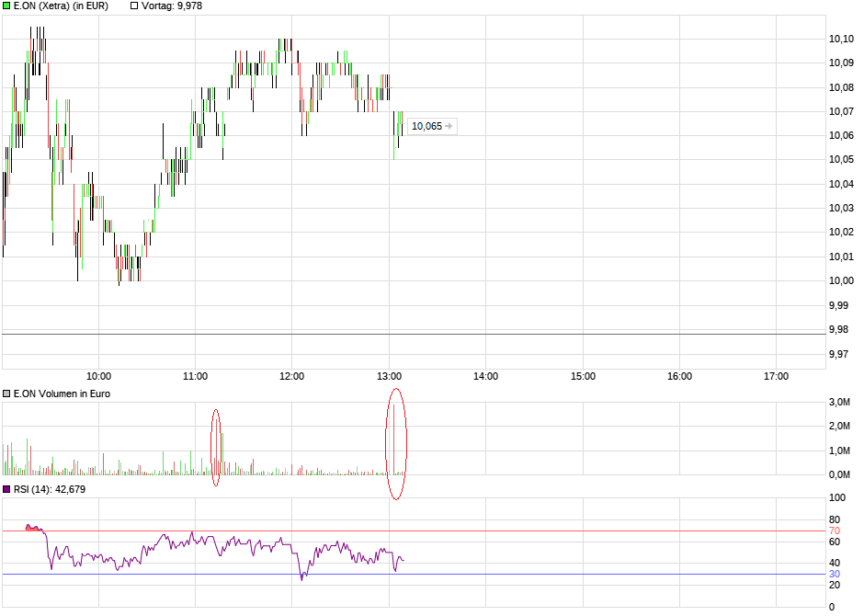This screenshot has width=864, height=616.
Task: Click the 10,08 price axis label
Action: [841, 87]
